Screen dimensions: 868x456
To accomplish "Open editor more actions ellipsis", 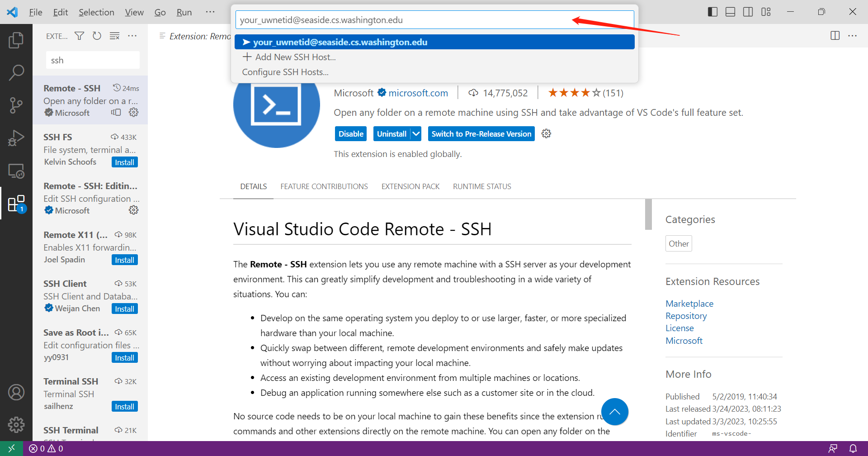I will tap(853, 36).
